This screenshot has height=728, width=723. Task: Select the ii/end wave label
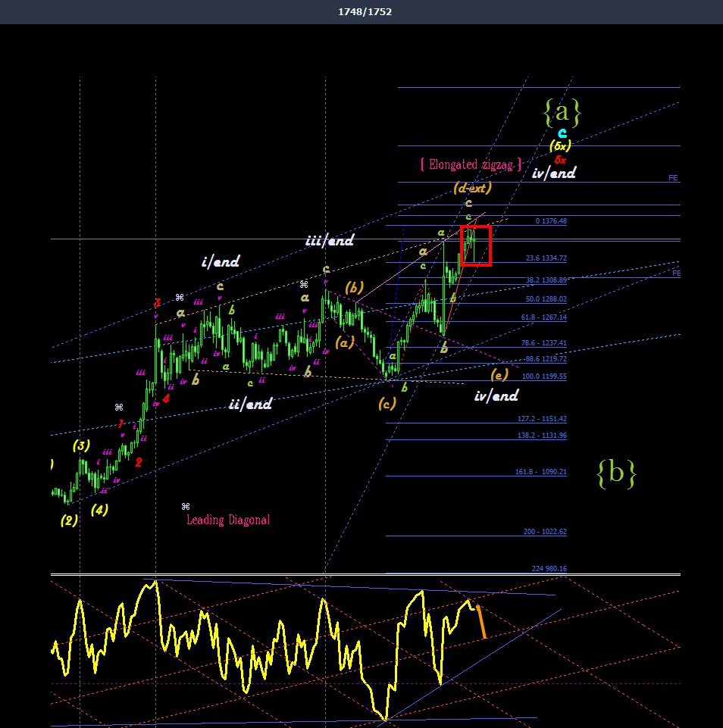[x=250, y=404]
